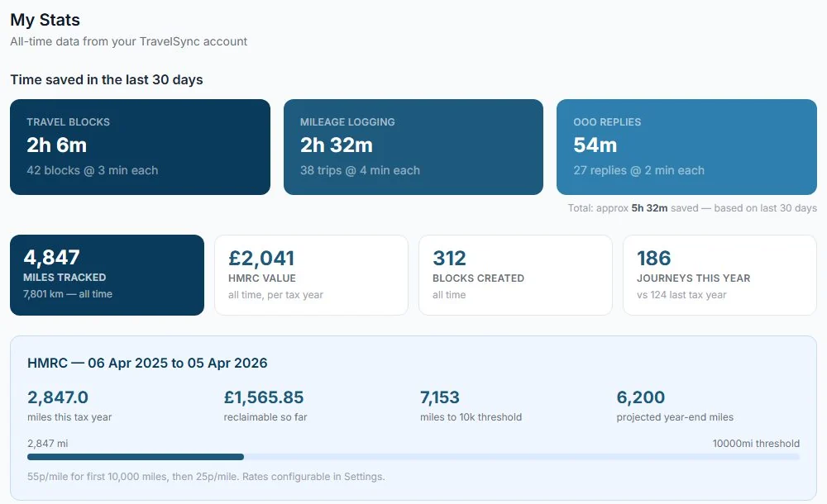The image size is (827, 504).
Task: Click the My Stats heading
Action: pyautogui.click(x=45, y=20)
